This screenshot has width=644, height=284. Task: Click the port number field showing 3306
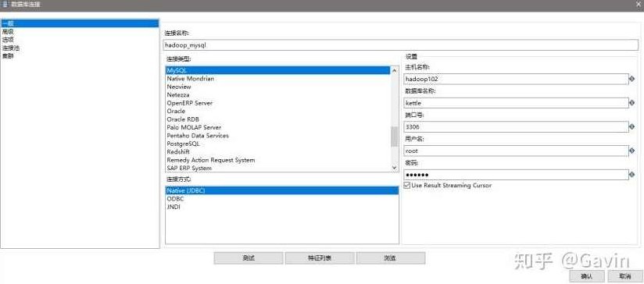(x=516, y=127)
